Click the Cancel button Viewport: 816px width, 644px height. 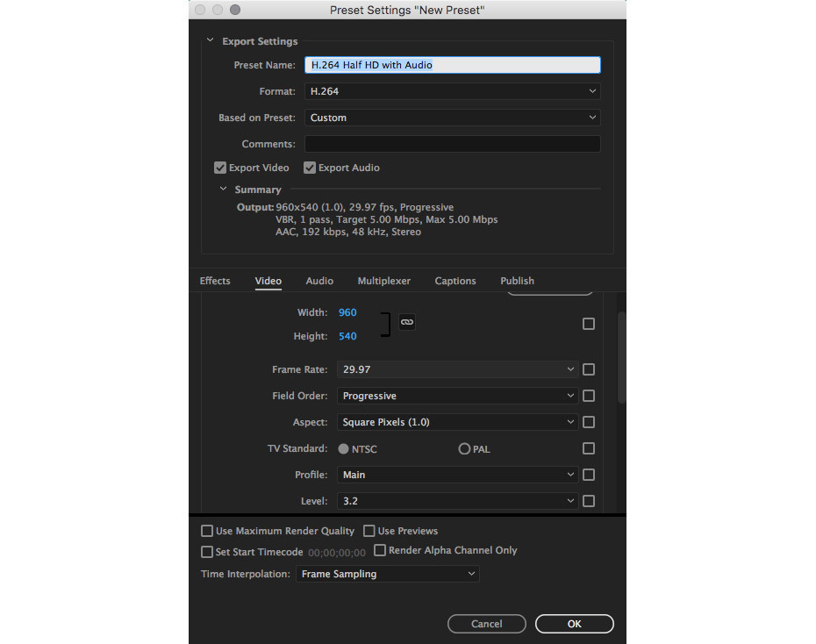[486, 624]
